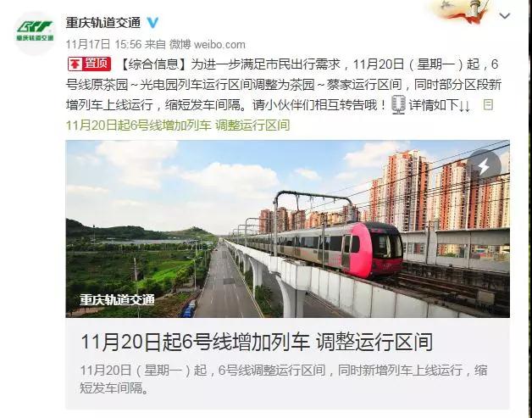Click the red 置顶 pinned tag
Viewport: 532px width, 418px height.
pyautogui.click(x=89, y=64)
